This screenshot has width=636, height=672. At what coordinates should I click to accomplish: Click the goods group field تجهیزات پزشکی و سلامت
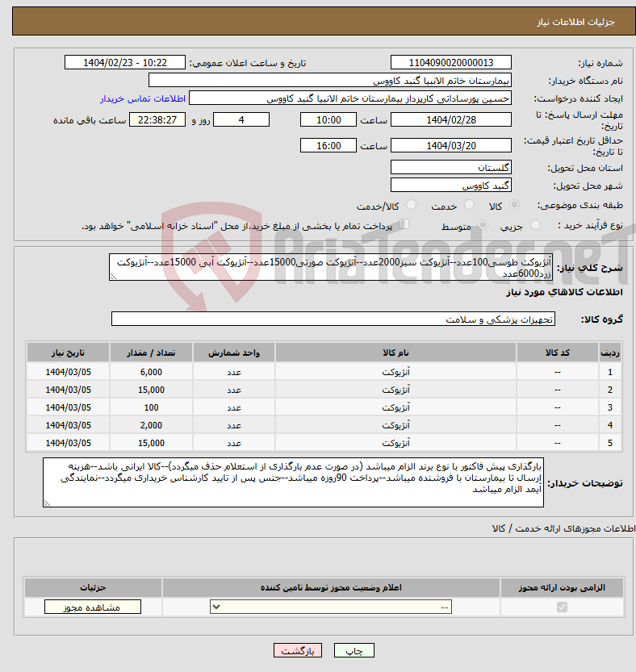coord(333,319)
